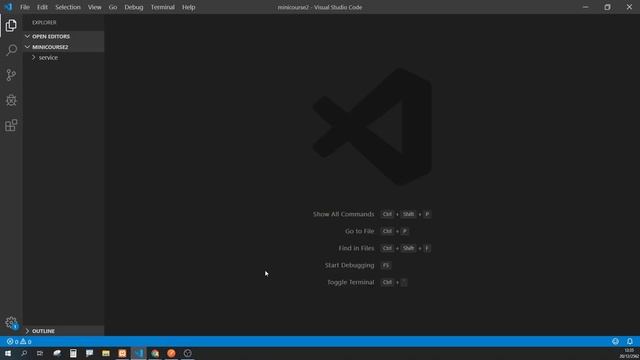Viewport: 640px width, 360px height.
Task: Open the Extensions view
Action: coord(11,125)
